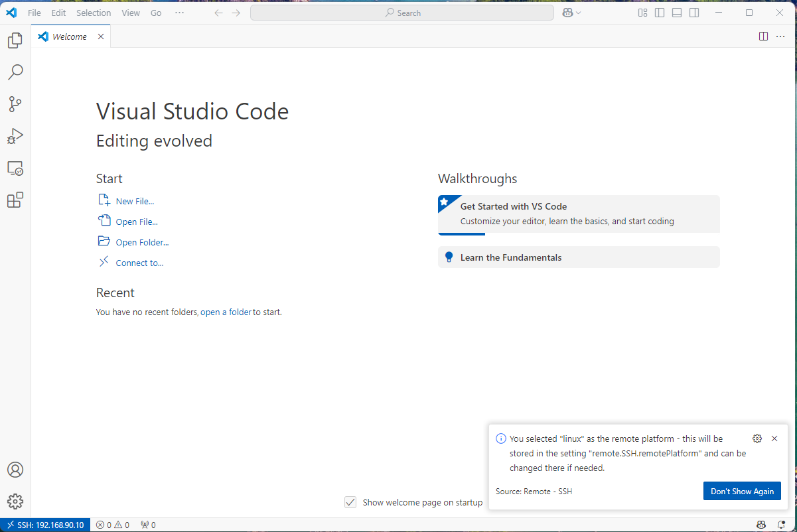Screen dimensions: 797x532
Task: Click the New File... link
Action: pyautogui.click(x=135, y=201)
